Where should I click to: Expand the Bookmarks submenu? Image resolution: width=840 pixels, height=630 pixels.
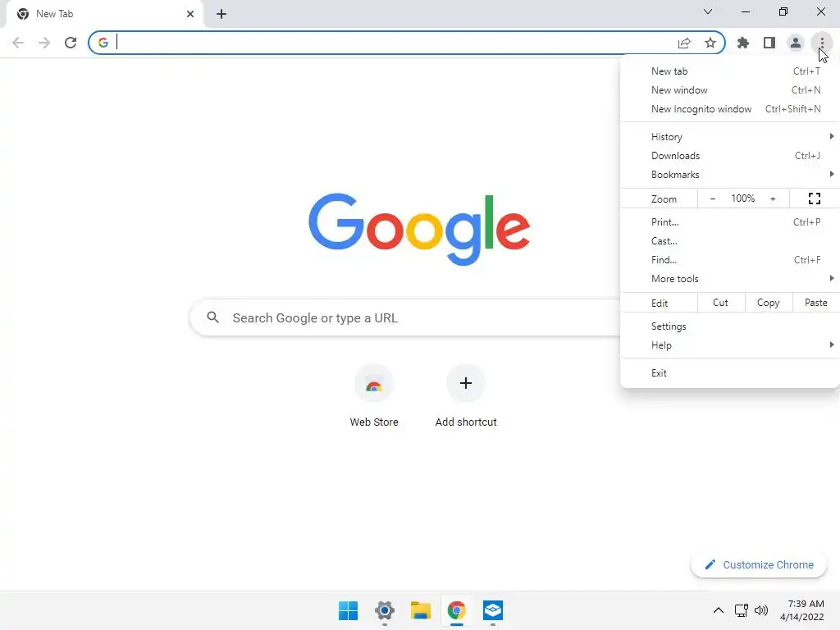pos(729,174)
